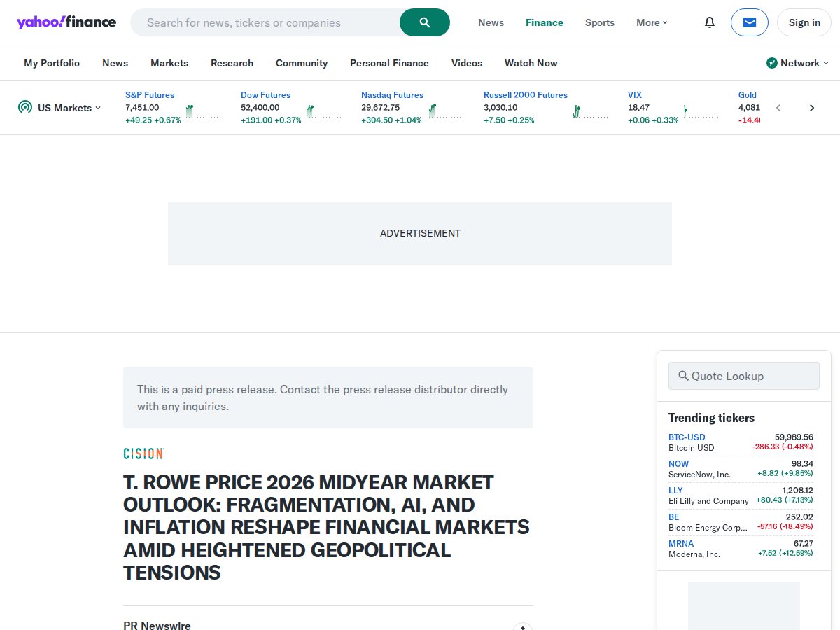The height and width of the screenshot is (630, 840).
Task: Open the Community tab
Action: click(x=302, y=63)
